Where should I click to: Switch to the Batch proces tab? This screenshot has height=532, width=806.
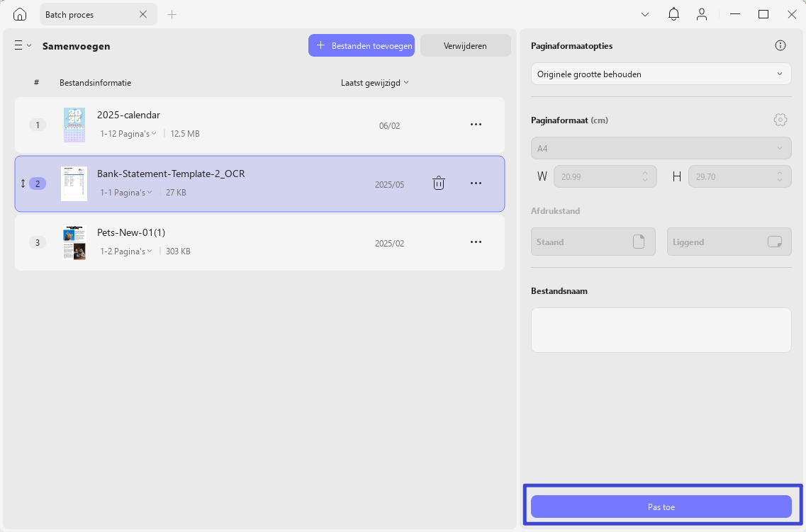click(87, 14)
